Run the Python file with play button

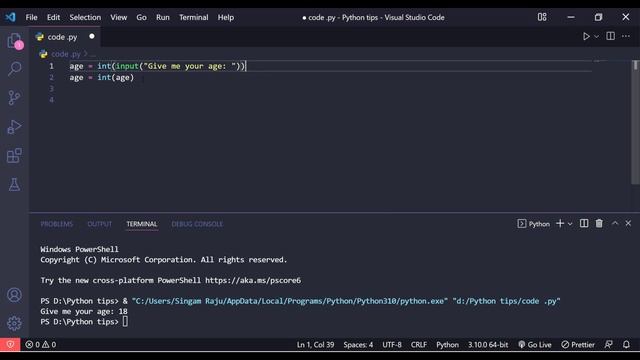(x=586, y=36)
